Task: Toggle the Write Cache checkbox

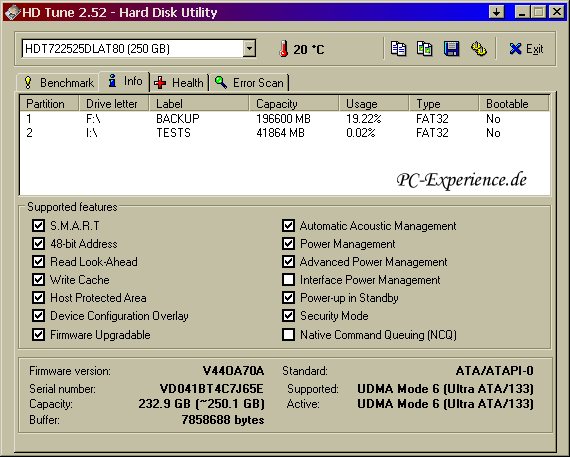Action: pyautogui.click(x=38, y=279)
